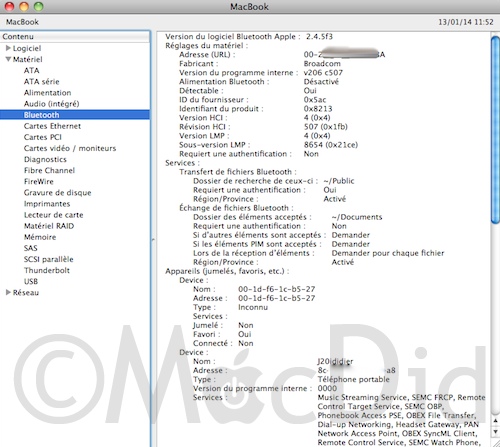This screenshot has width=500, height=447.
Task: Select SAS in sidebar
Action: tap(31, 248)
